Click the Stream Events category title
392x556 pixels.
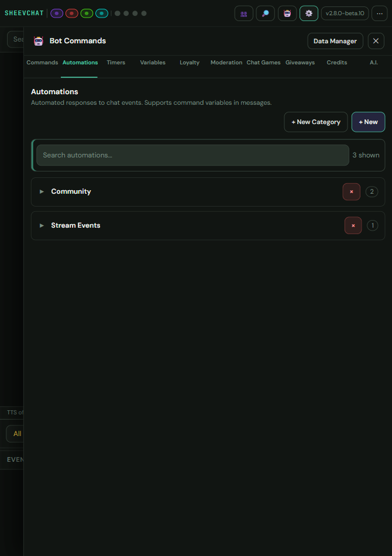click(x=75, y=225)
